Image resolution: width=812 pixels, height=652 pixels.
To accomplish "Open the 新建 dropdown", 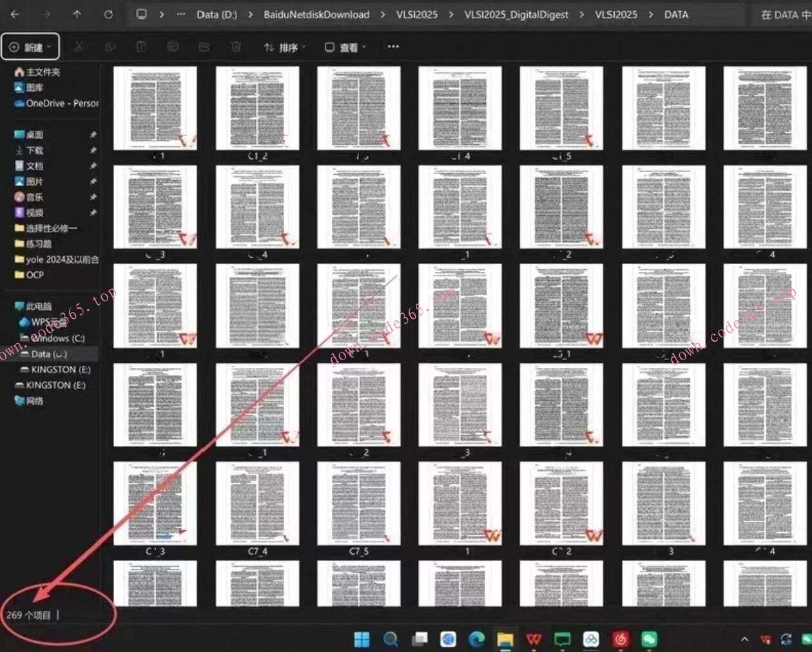I will pos(30,47).
